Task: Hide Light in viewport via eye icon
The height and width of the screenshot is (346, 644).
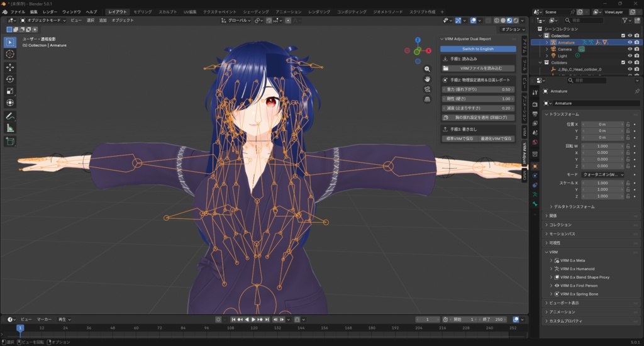Action: pyautogui.click(x=630, y=55)
